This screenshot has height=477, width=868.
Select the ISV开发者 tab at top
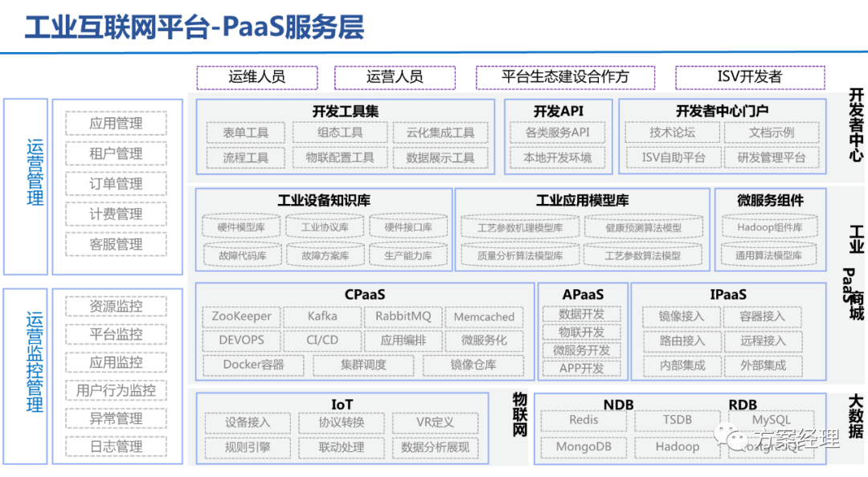coord(752,77)
